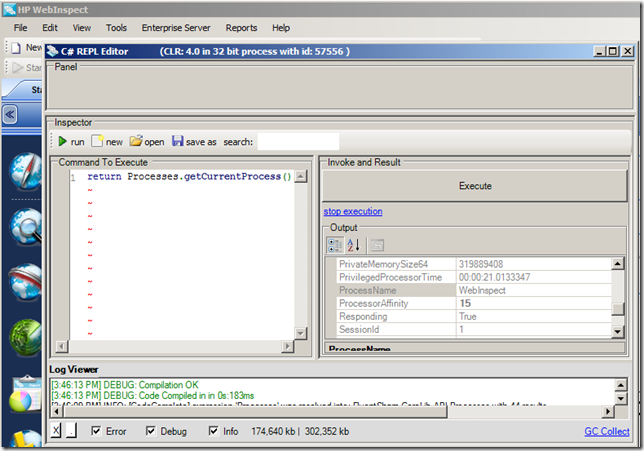This screenshot has width=644, height=451.
Task: Click Log Viewer horizontal scrollbar thumb
Action: coord(253,412)
